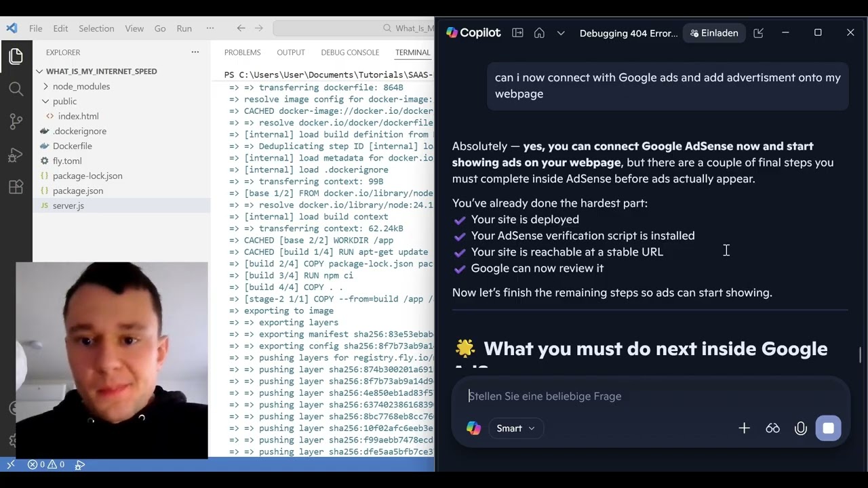Add attachment with the plus icon

pos(744,428)
